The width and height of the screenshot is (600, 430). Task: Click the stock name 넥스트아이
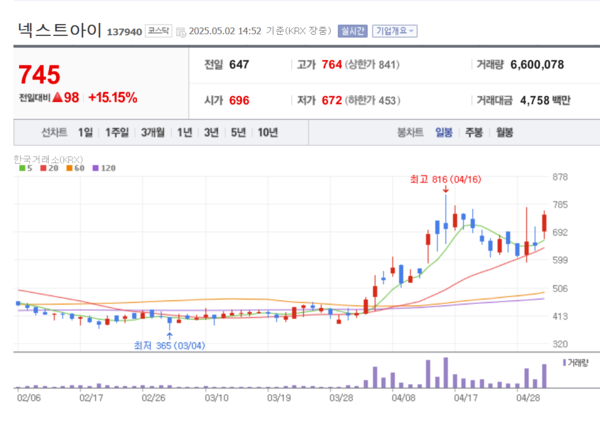click(x=60, y=30)
